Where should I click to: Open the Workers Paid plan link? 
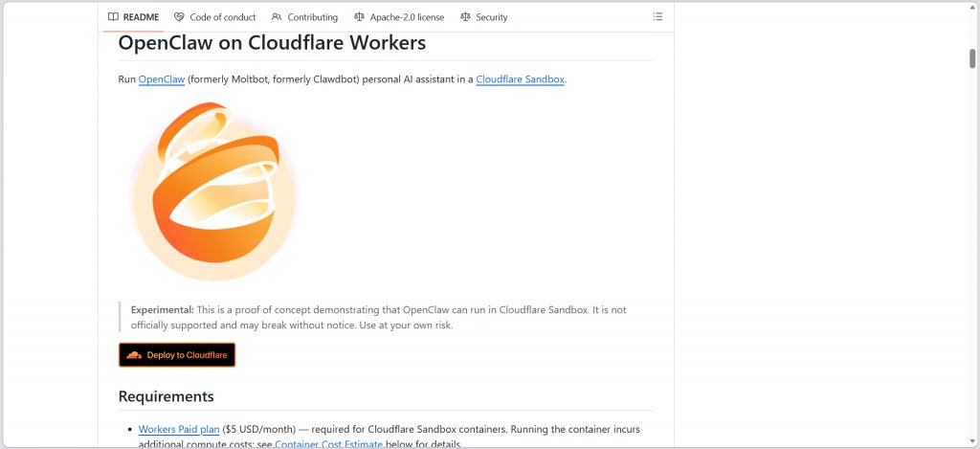179,429
